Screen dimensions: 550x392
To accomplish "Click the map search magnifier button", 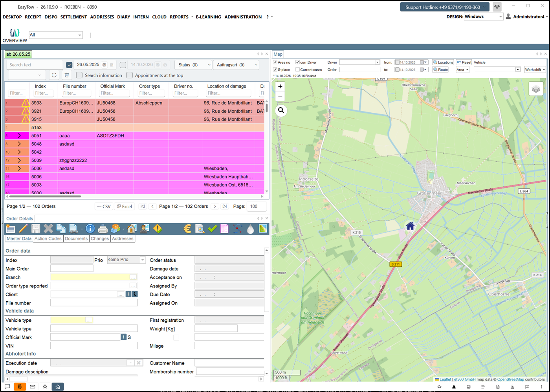I will tap(281, 110).
